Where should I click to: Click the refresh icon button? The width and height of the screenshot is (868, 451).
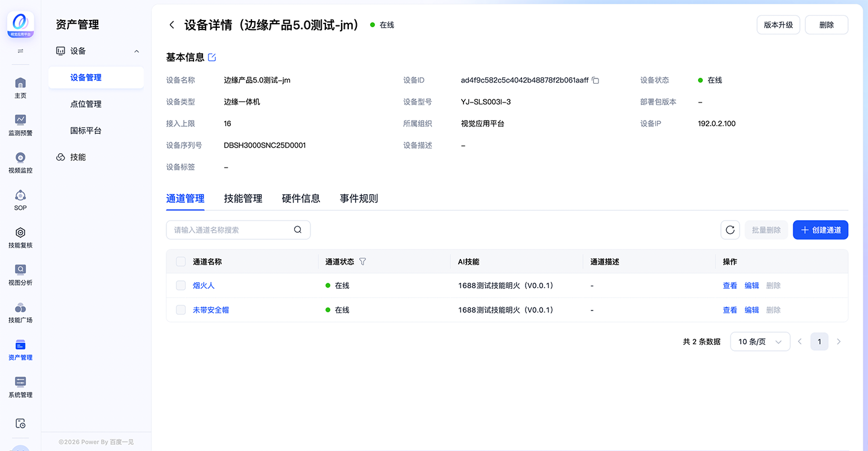click(x=730, y=230)
